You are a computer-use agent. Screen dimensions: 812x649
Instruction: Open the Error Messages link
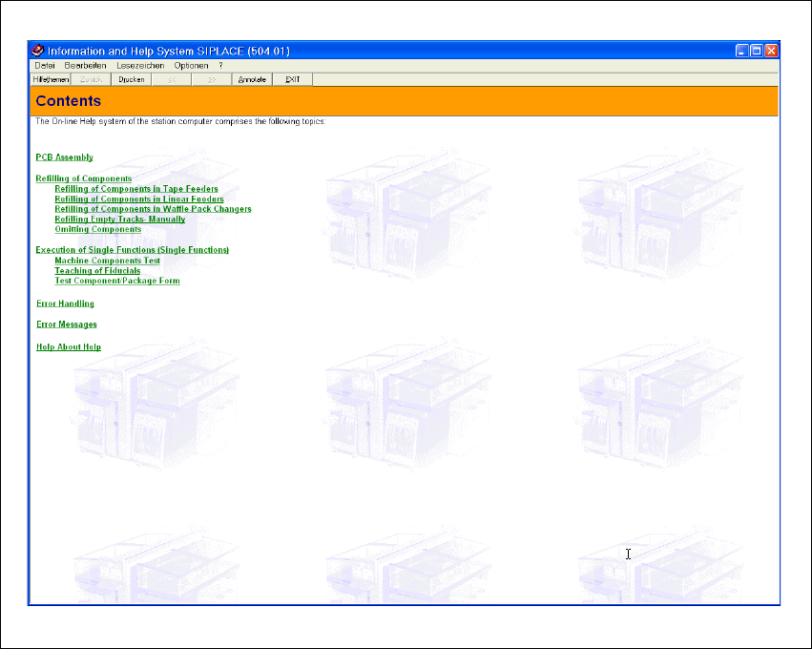click(66, 324)
